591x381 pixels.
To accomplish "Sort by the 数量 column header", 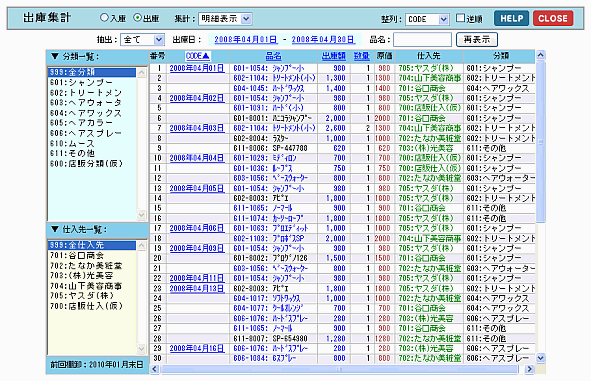I will [361, 56].
